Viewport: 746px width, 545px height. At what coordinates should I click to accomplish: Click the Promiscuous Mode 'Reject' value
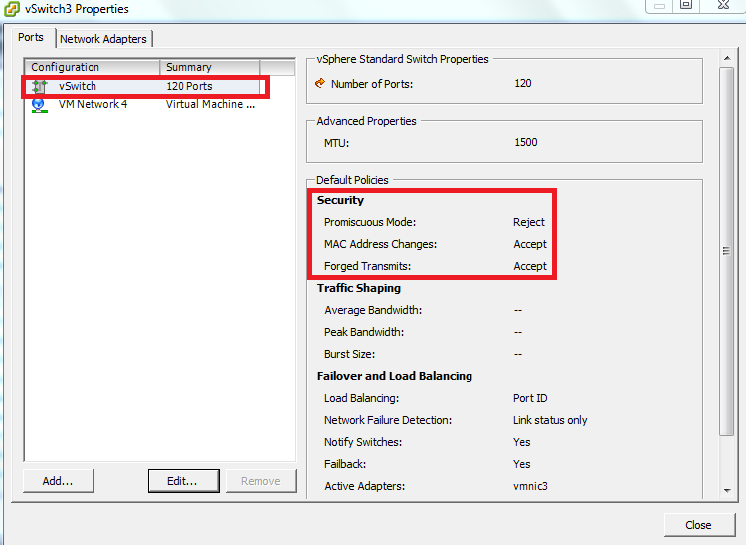coord(529,223)
